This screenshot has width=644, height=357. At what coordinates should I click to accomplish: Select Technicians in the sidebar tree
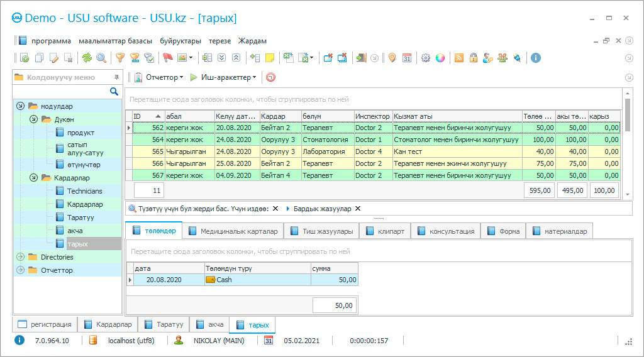[x=84, y=191]
